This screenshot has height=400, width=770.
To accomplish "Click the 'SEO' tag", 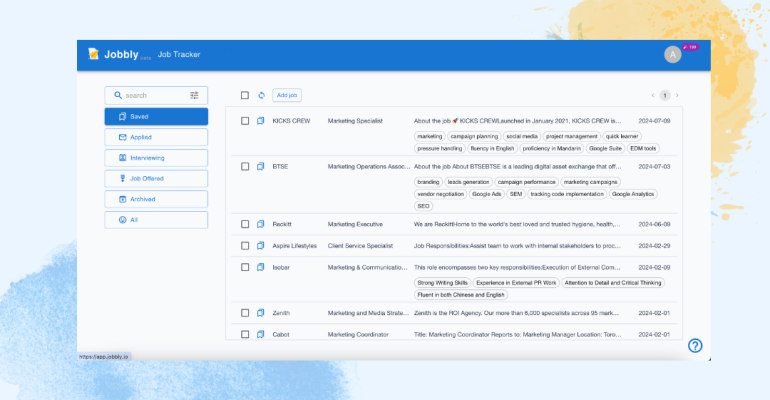I will (423, 206).
